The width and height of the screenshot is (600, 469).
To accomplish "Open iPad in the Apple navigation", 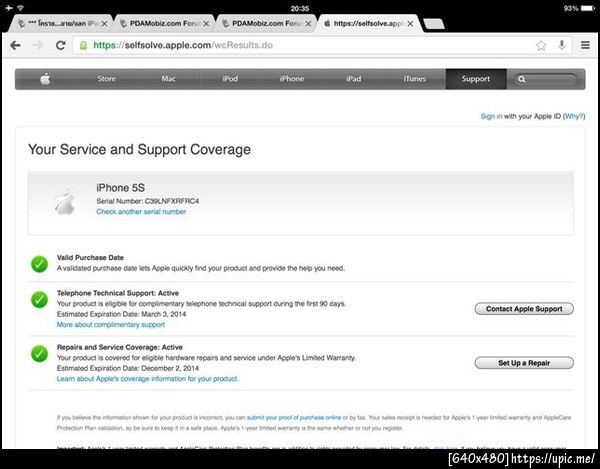I will click(x=354, y=79).
